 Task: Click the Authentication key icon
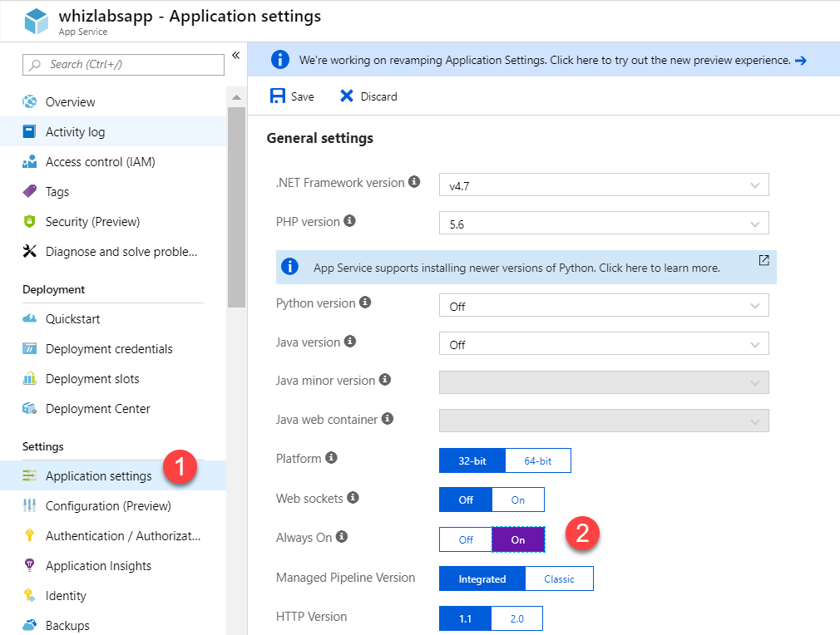[x=29, y=535]
